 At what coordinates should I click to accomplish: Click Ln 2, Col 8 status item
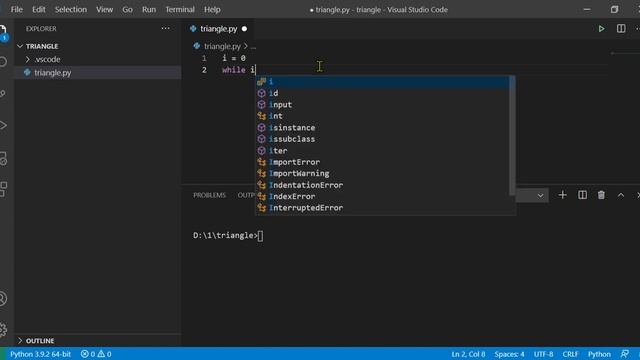[x=468, y=354]
